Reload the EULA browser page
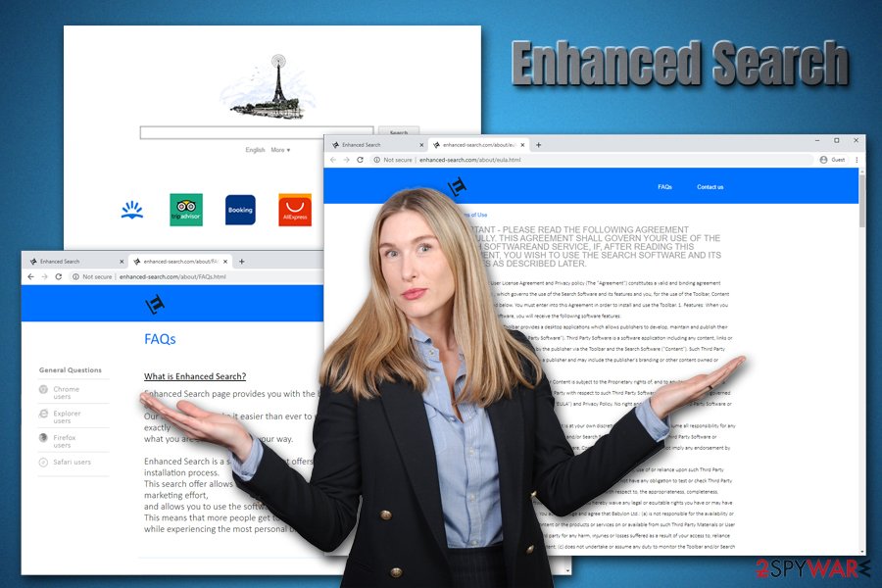 click(x=360, y=160)
